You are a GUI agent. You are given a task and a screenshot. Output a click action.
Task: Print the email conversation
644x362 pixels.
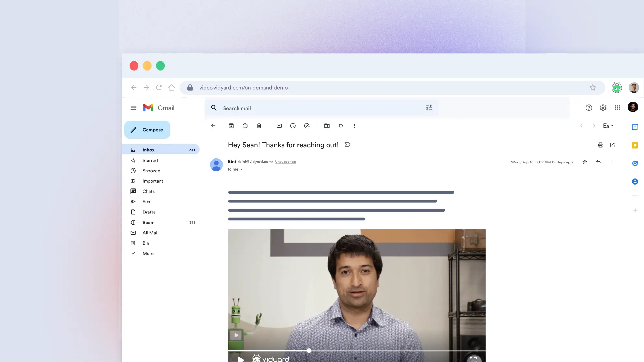pos(600,145)
